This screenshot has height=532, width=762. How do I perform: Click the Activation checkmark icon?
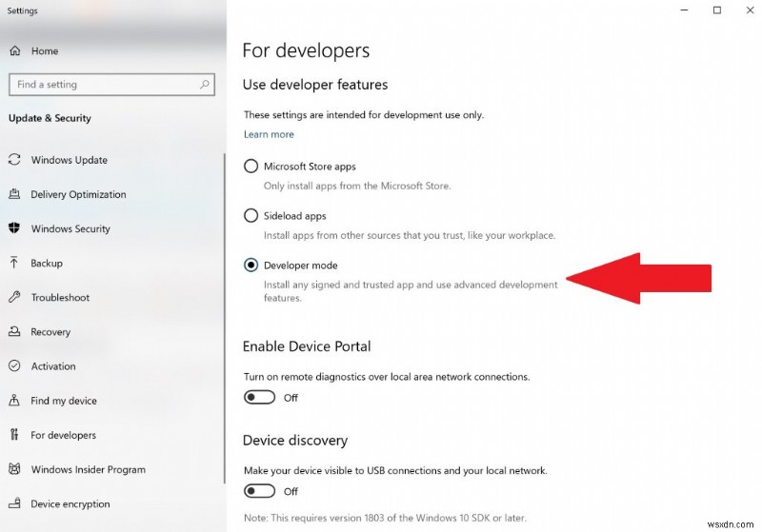pyautogui.click(x=14, y=366)
